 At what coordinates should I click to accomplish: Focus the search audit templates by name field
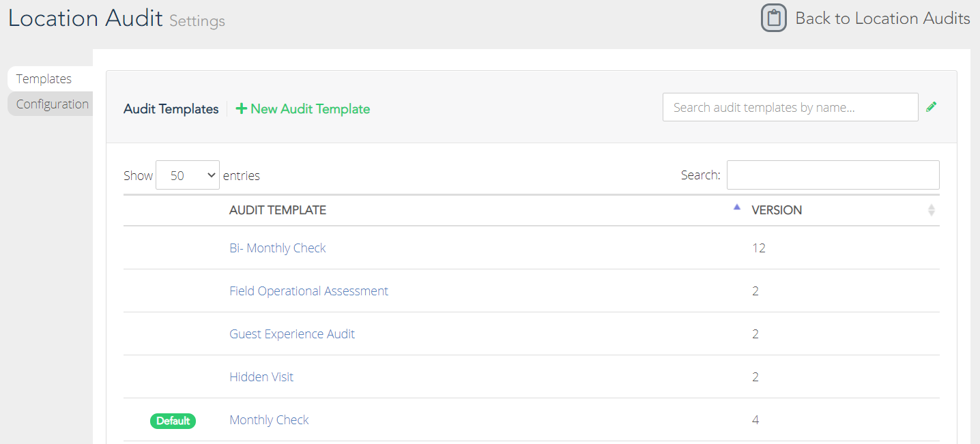(790, 107)
